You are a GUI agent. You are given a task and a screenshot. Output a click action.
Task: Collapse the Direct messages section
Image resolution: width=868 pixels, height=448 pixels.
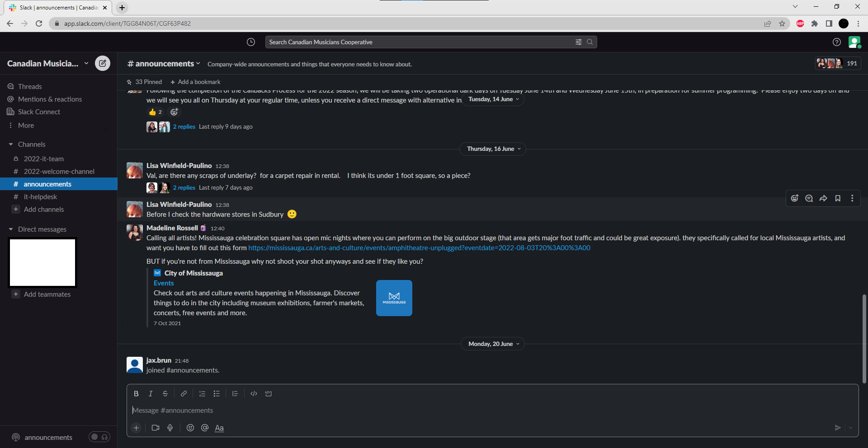(x=11, y=229)
